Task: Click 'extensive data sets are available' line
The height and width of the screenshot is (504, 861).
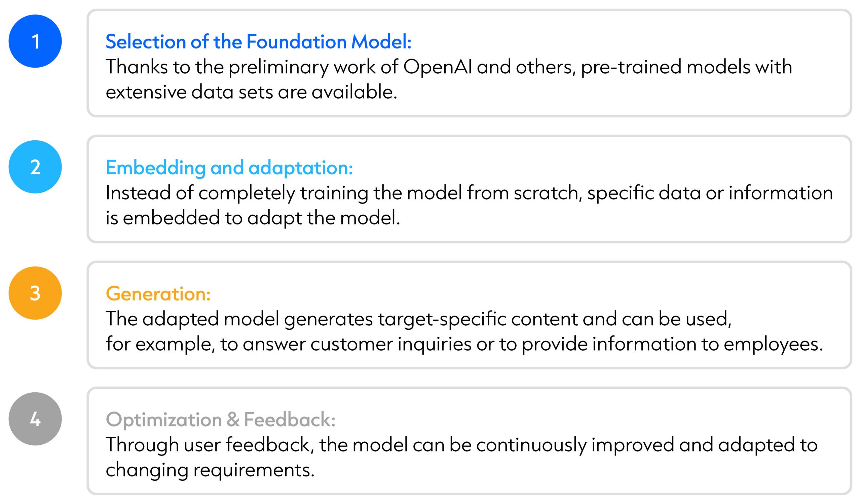Action: click(x=252, y=92)
